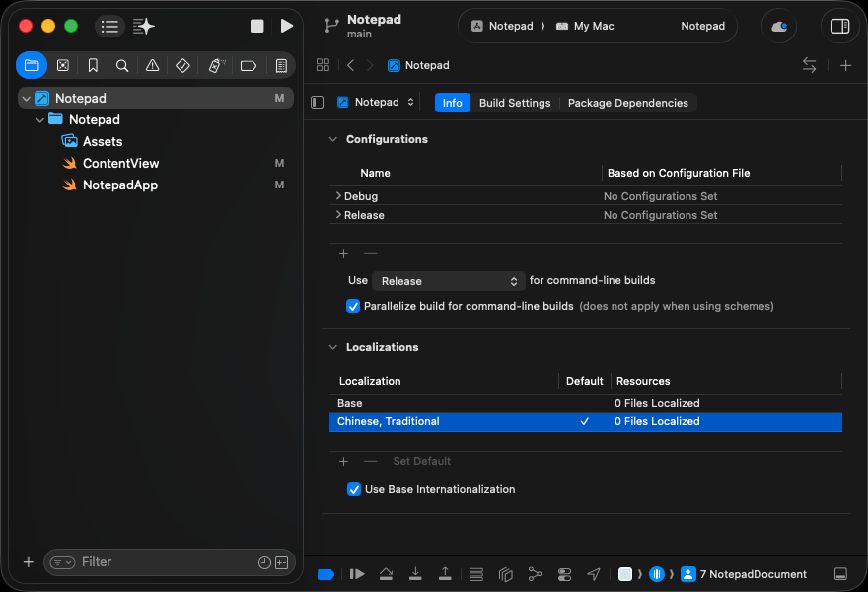Open the Release command-line build dropdown
This screenshot has height=592, width=868.
click(448, 281)
